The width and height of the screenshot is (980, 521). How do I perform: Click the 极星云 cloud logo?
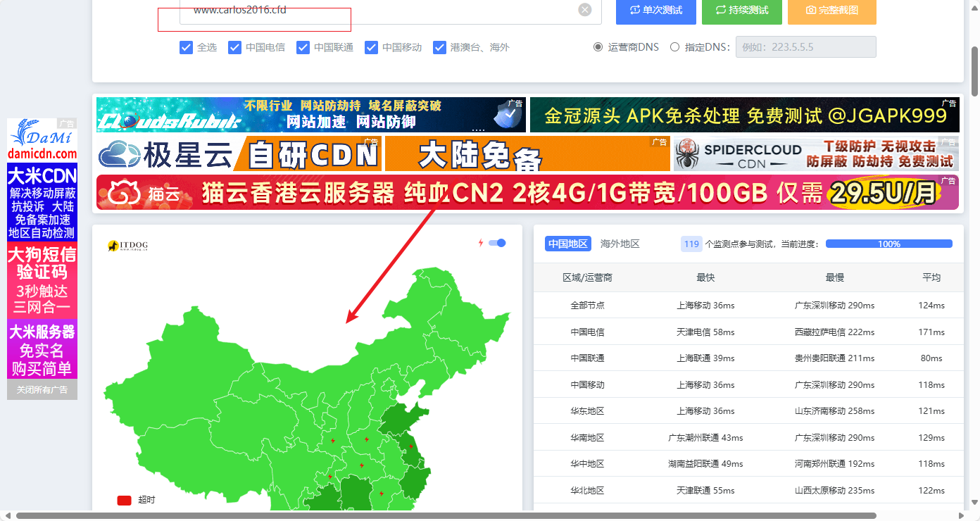(x=119, y=153)
